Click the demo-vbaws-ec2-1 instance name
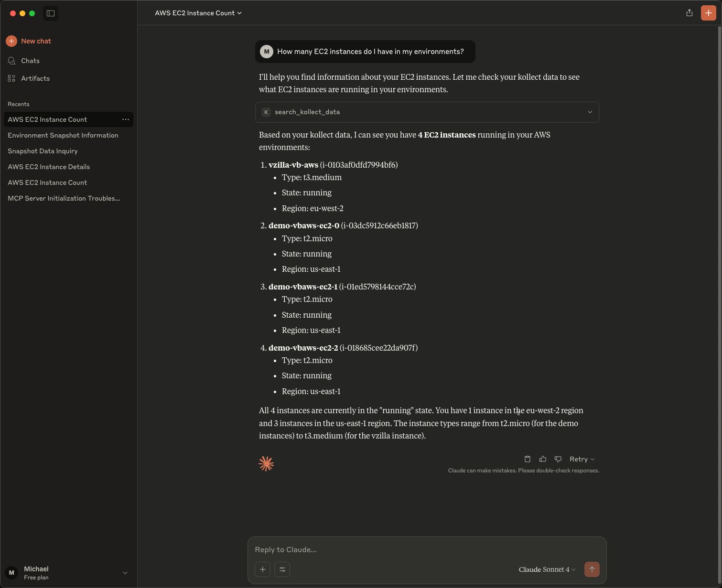 point(303,287)
